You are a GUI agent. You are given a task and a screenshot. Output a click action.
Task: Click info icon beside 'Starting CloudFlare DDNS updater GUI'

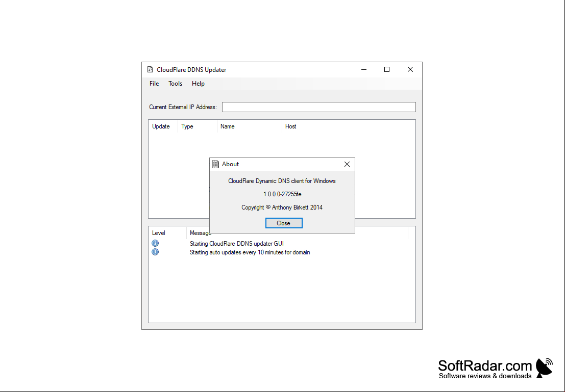pos(155,243)
